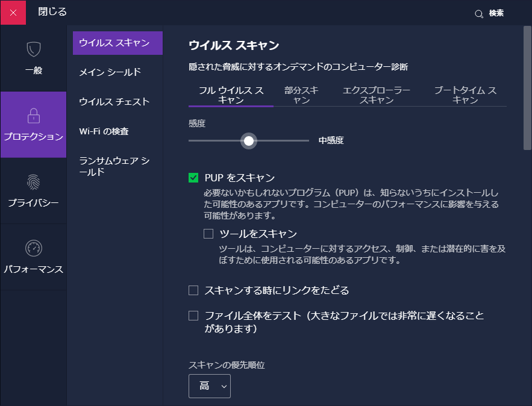This screenshot has height=406, width=532.
Task: Click the vertical scrollbar thumb
Action: coord(527,88)
